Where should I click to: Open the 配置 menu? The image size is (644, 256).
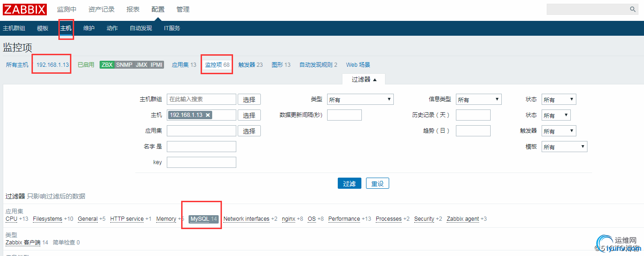tap(158, 10)
